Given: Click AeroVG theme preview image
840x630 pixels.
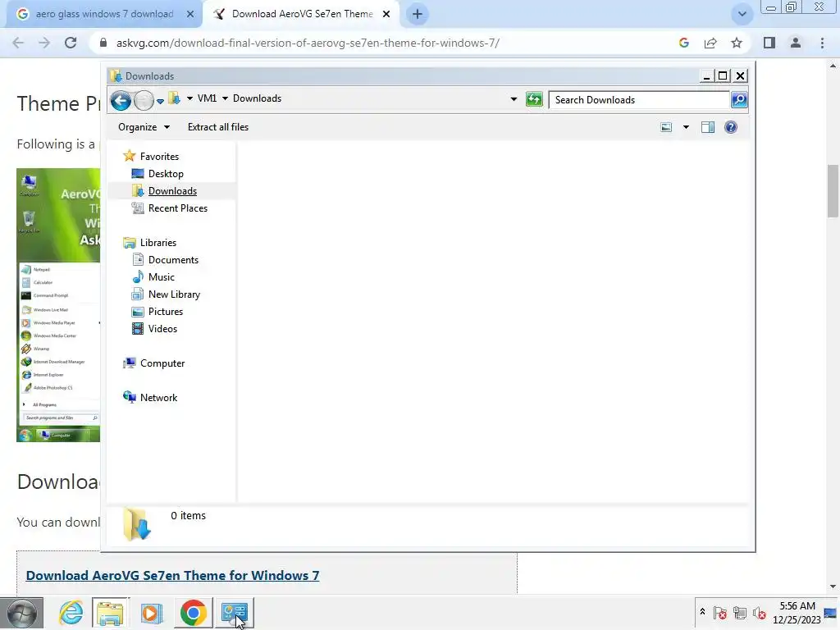Looking at the screenshot, I should pyautogui.click(x=58, y=305).
